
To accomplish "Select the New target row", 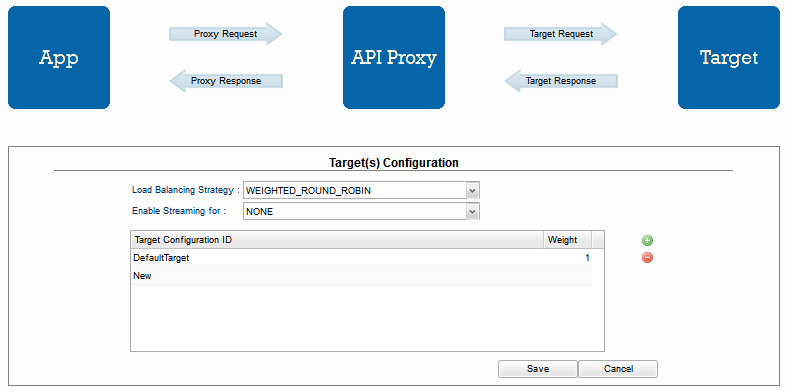I will pos(361,276).
